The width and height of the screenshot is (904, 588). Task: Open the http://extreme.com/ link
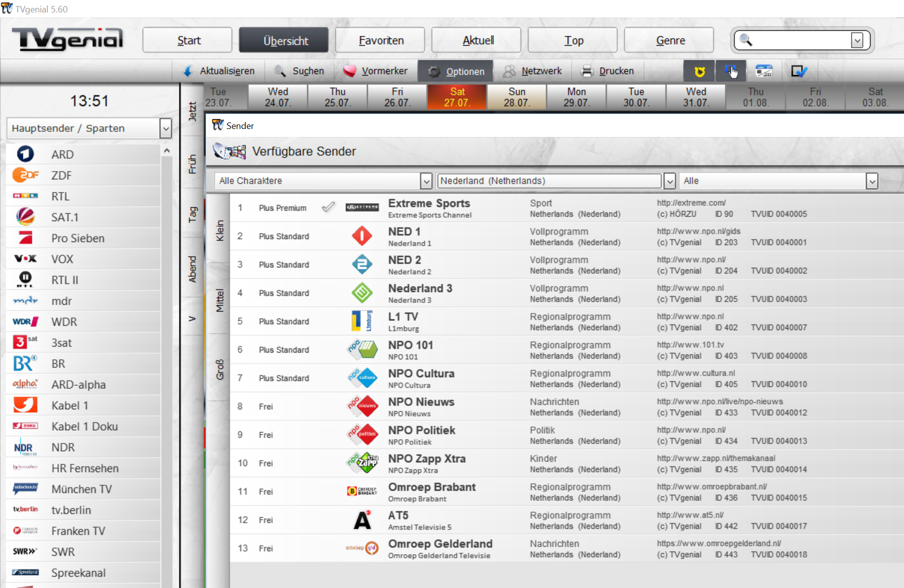pos(691,203)
